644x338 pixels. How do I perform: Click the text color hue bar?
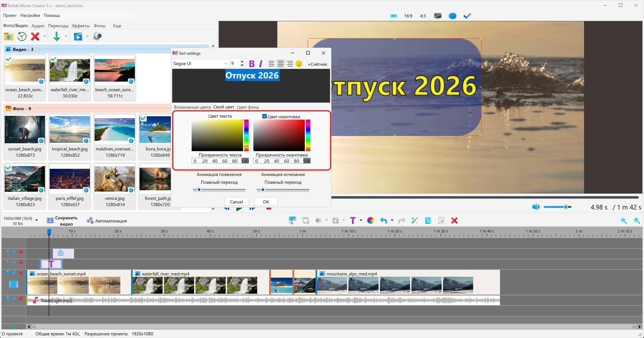(x=246, y=135)
